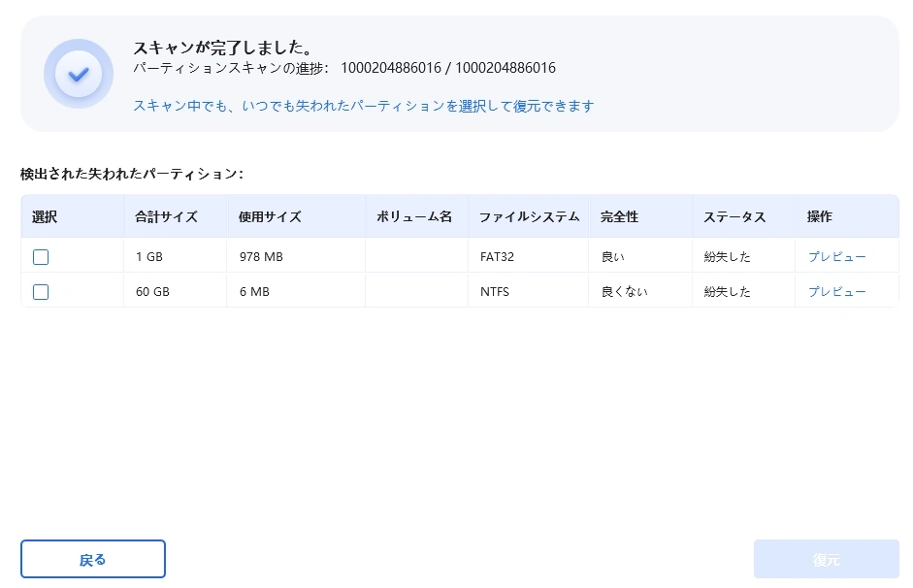Screen dimensions: 913x588
Task: Click the blue hint text about recovering during scan
Action: pos(364,106)
